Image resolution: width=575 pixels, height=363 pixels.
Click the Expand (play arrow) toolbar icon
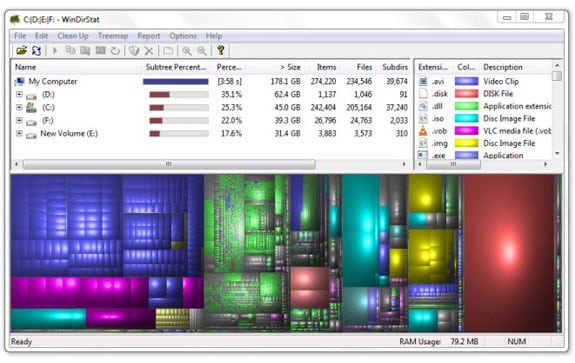point(55,50)
